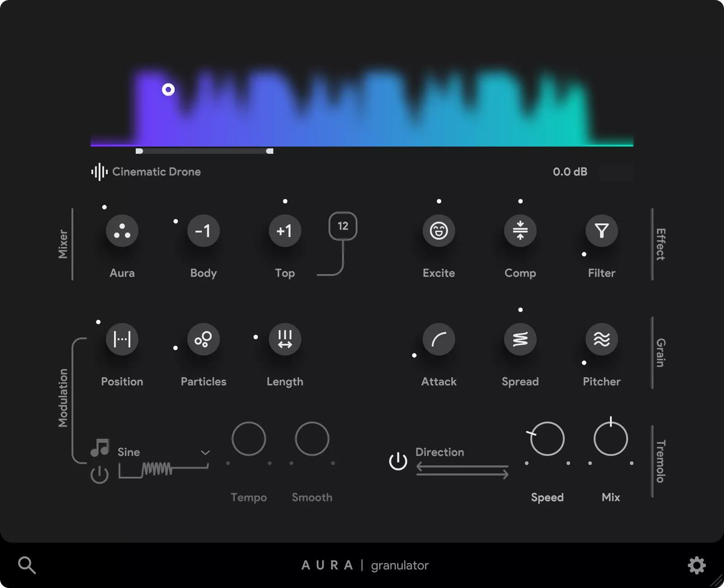Select the Comp compressor control
This screenshot has width=724, height=588.
coord(520,230)
